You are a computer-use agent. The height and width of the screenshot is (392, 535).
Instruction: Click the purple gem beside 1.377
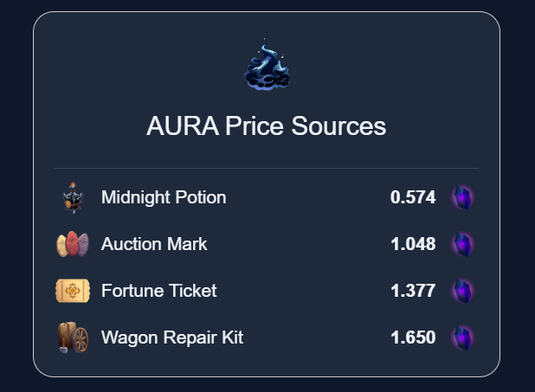[x=462, y=291]
